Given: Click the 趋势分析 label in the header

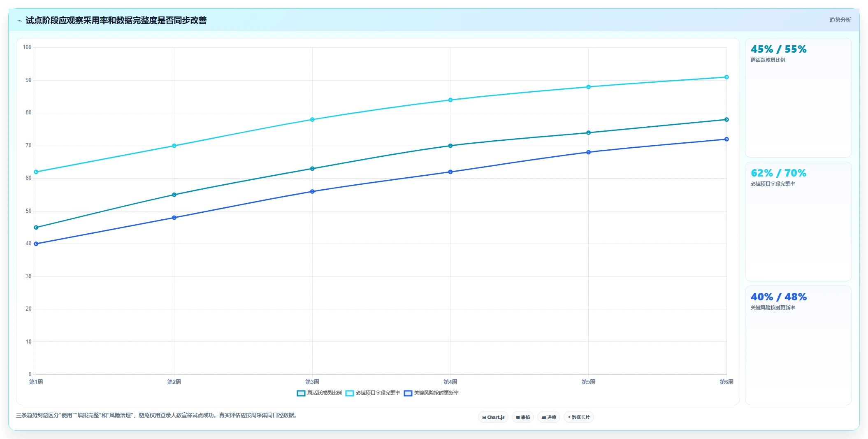Looking at the screenshot, I should click(840, 20).
